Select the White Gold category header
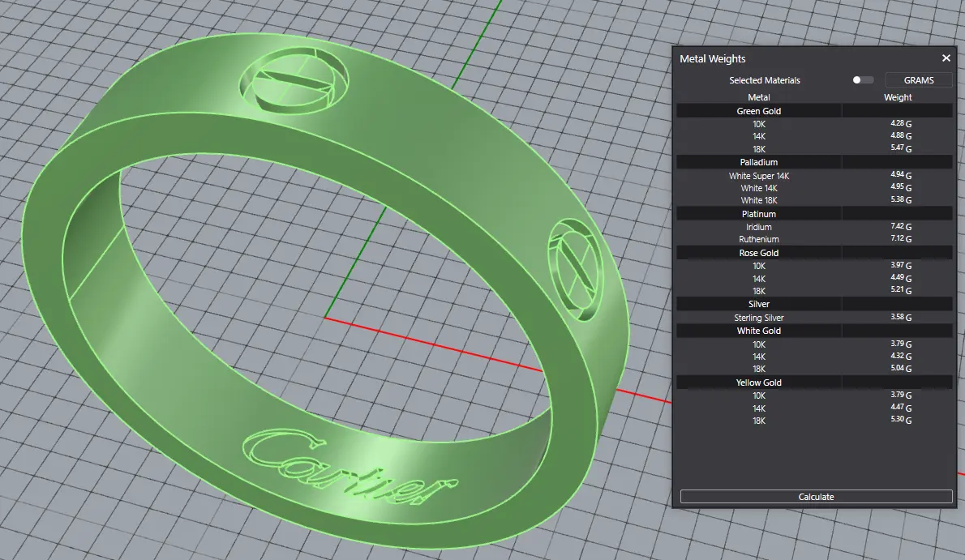 (758, 331)
